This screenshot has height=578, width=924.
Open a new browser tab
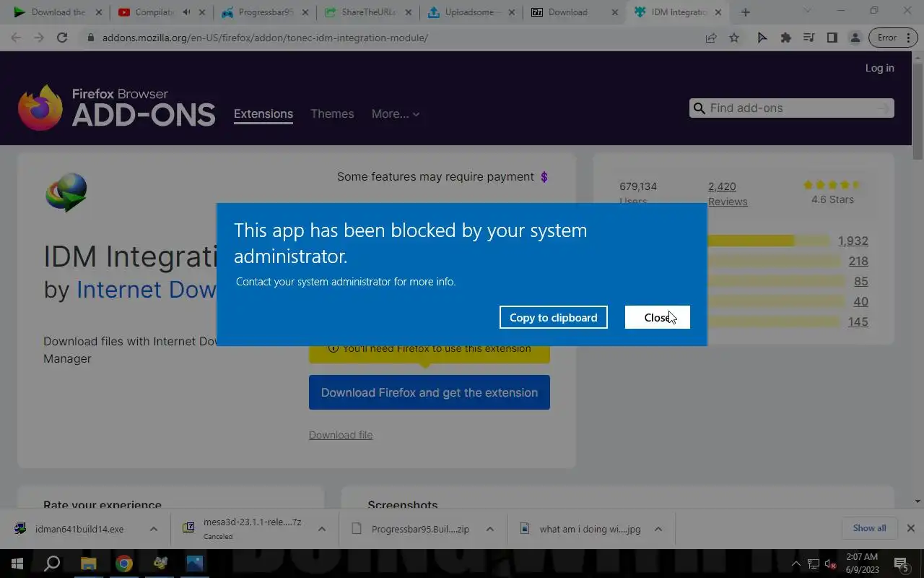pyautogui.click(x=746, y=12)
